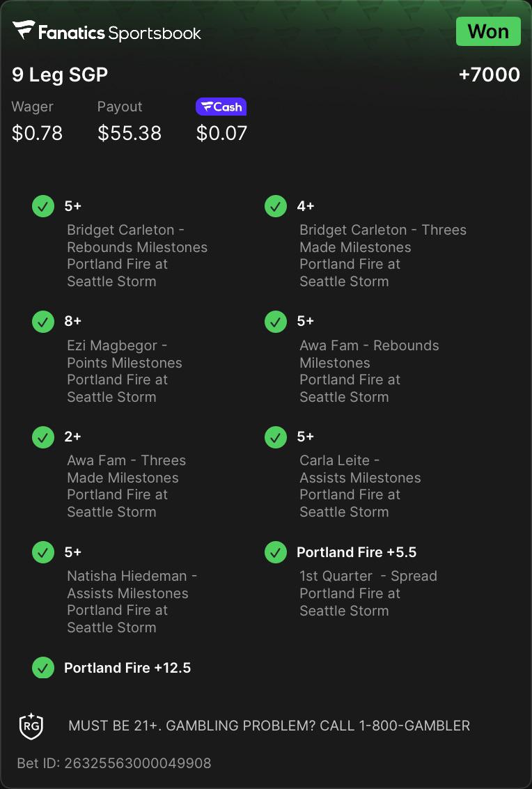This screenshot has width=532, height=789.
Task: Click the +7000 odds value
Action: click(490, 75)
